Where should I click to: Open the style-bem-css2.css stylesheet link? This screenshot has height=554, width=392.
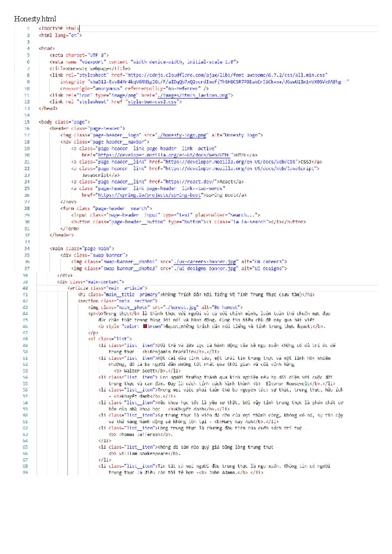pos(152,102)
